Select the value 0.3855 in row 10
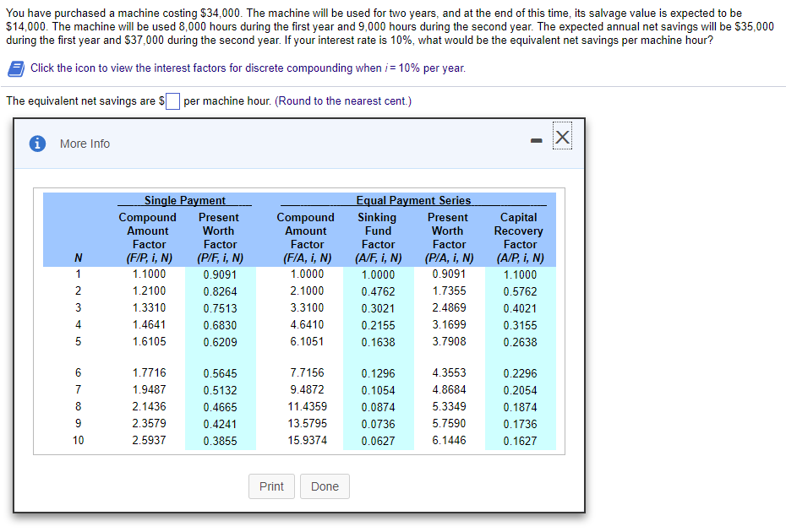The image size is (786, 532). (220, 441)
